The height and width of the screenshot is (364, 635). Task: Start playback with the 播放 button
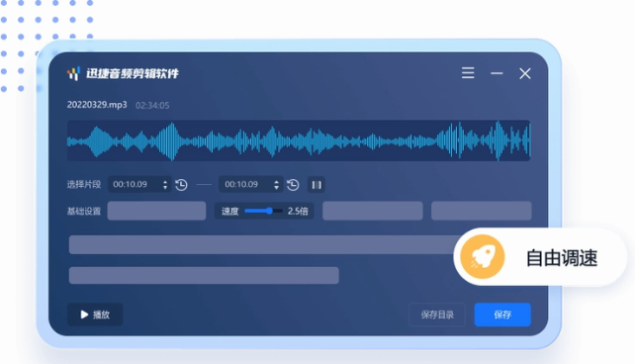tap(95, 315)
